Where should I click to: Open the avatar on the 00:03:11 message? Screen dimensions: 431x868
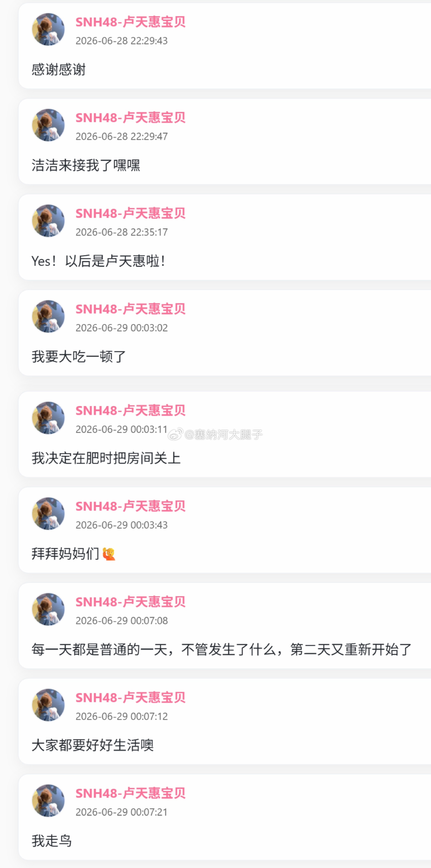(48, 418)
